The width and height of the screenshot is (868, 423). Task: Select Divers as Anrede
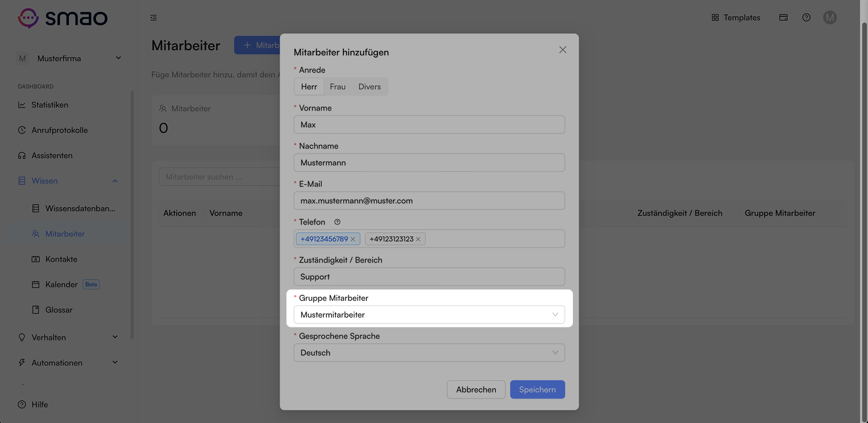(x=369, y=86)
